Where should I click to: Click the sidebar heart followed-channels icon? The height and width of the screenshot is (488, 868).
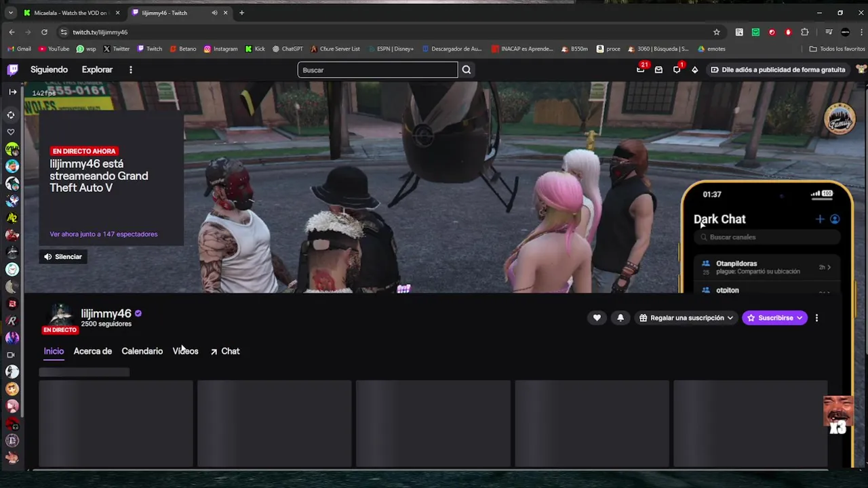(11, 132)
